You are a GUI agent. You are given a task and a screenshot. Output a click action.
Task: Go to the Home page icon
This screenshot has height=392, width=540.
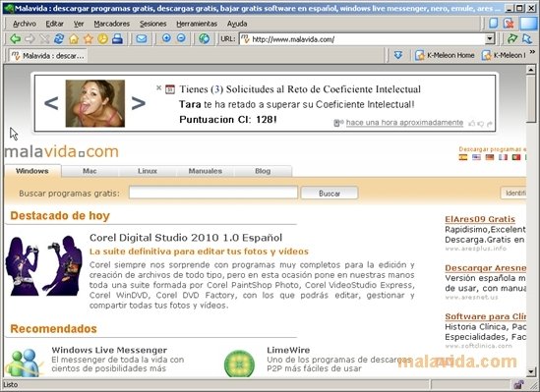pyautogui.click(x=74, y=39)
